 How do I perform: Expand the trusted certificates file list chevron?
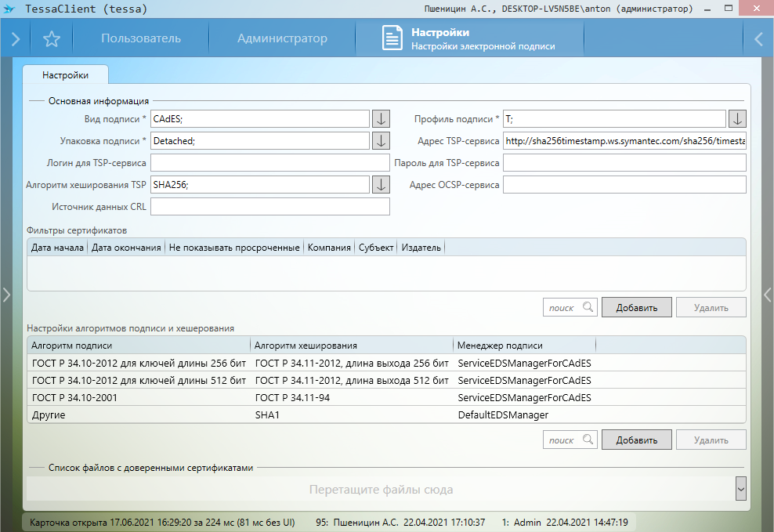pyautogui.click(x=740, y=489)
